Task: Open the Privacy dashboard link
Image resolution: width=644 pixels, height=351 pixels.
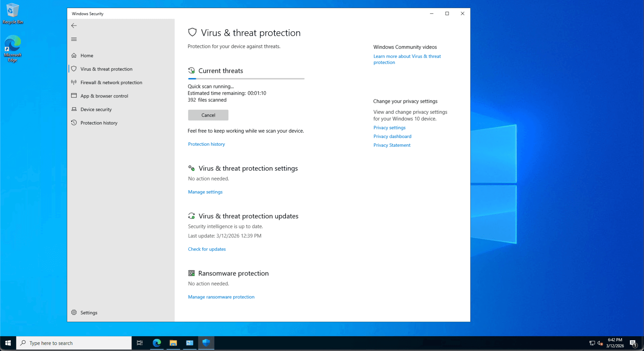Action: (x=392, y=136)
